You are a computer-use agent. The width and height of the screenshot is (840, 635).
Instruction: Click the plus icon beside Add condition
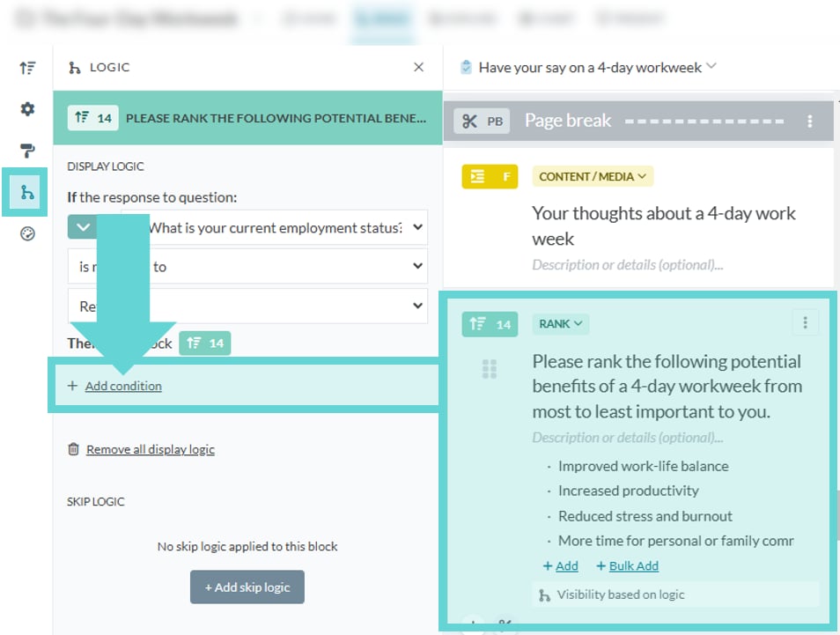coord(72,386)
